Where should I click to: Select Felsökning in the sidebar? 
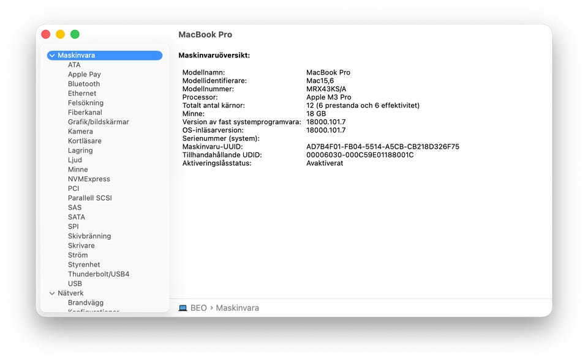(86, 103)
